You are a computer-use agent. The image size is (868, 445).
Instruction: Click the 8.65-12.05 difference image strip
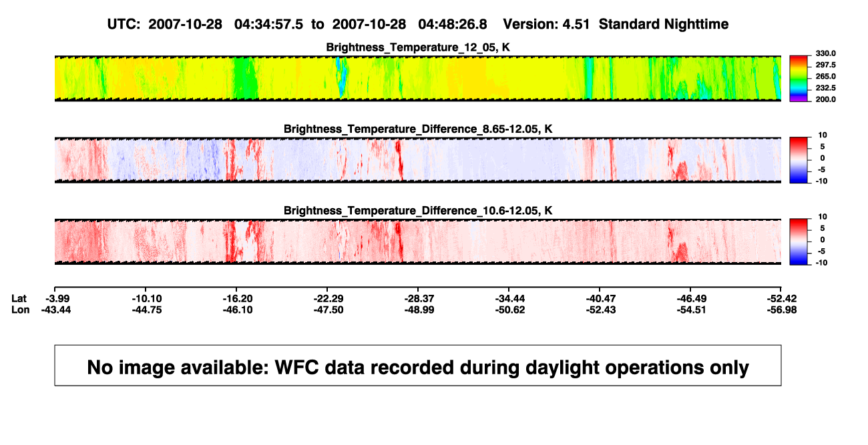(417, 160)
